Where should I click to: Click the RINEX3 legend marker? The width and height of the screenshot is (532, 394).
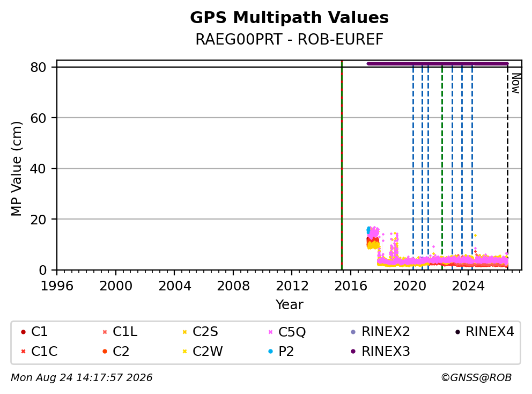(x=353, y=351)
